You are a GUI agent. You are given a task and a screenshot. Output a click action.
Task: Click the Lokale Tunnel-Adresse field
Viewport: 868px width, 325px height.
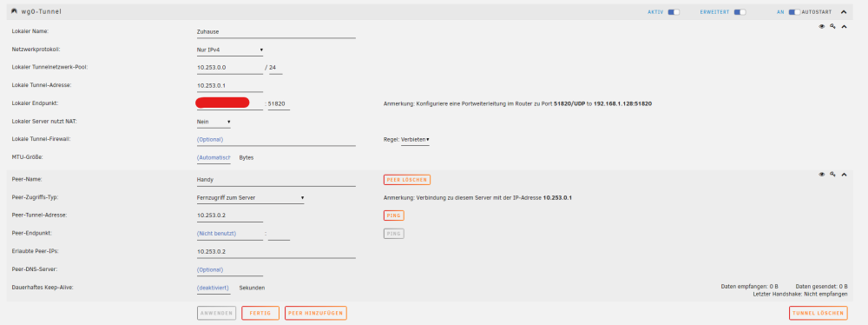(230, 85)
